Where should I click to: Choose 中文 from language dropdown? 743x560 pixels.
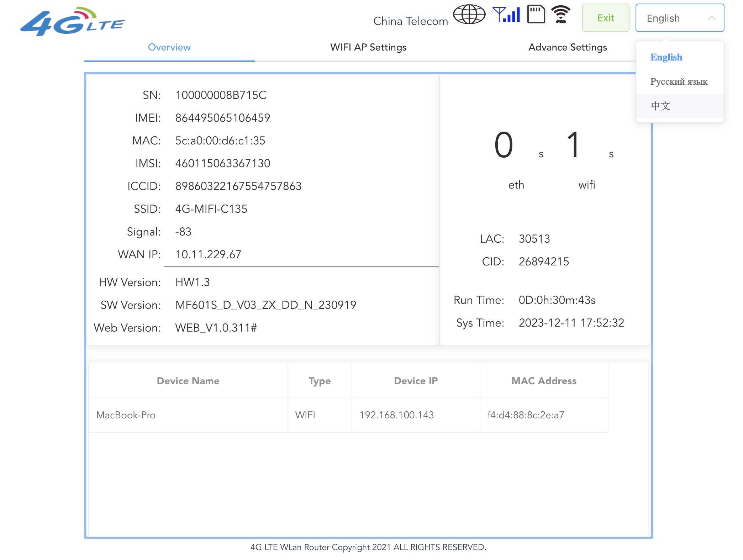click(x=660, y=106)
